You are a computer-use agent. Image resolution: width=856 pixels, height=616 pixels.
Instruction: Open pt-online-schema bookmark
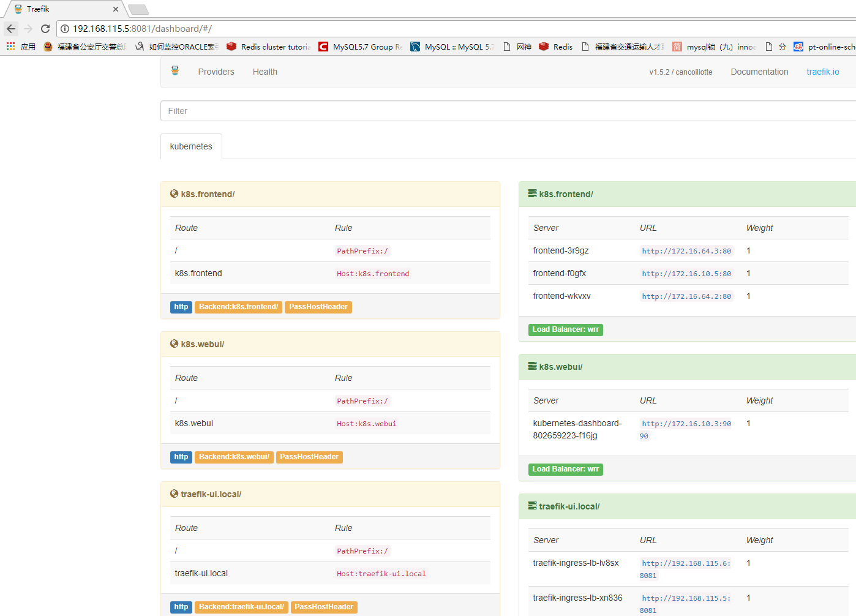[824, 47]
